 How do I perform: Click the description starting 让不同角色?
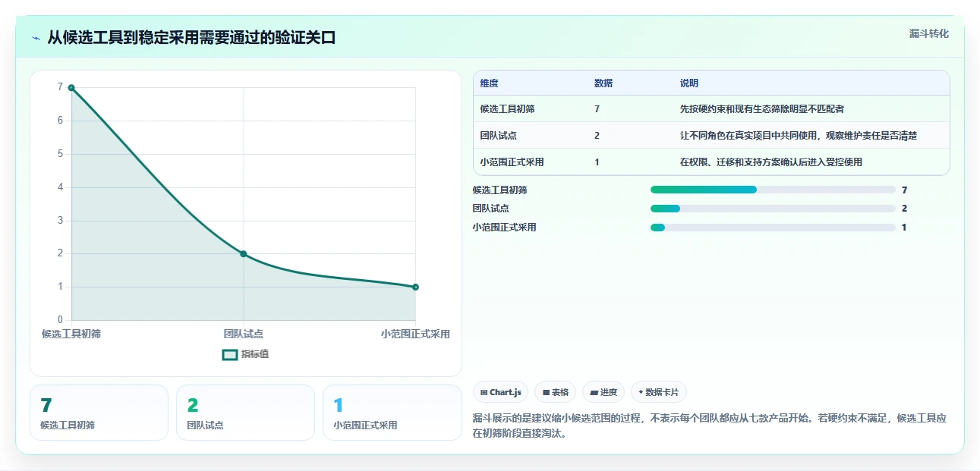799,136
